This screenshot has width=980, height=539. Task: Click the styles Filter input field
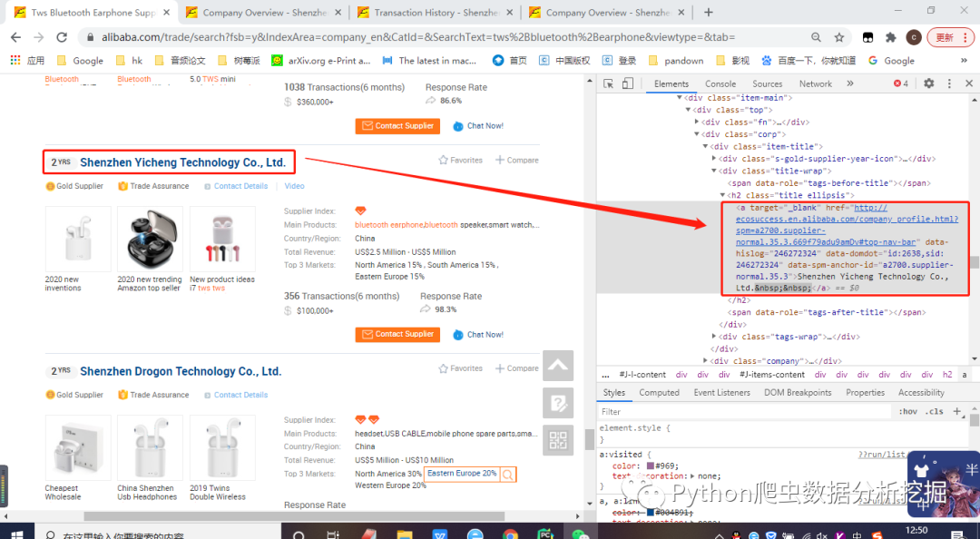(744, 411)
